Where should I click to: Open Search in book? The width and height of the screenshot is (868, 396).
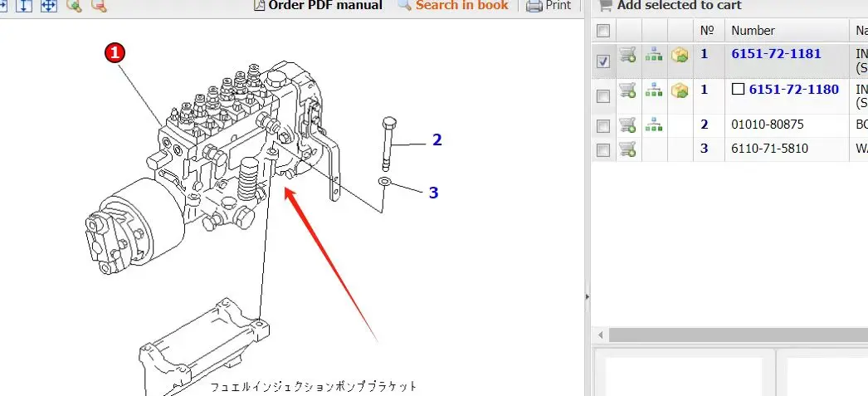453,6
